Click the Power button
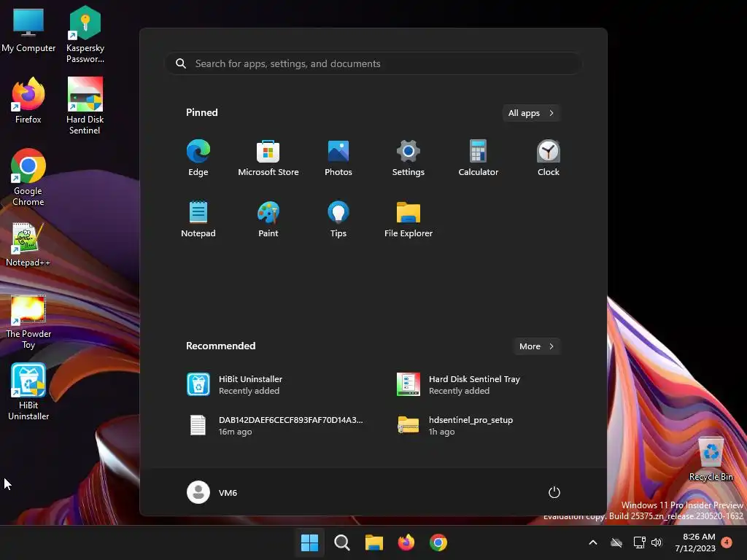Viewport: 747px width, 560px height. coord(554,492)
